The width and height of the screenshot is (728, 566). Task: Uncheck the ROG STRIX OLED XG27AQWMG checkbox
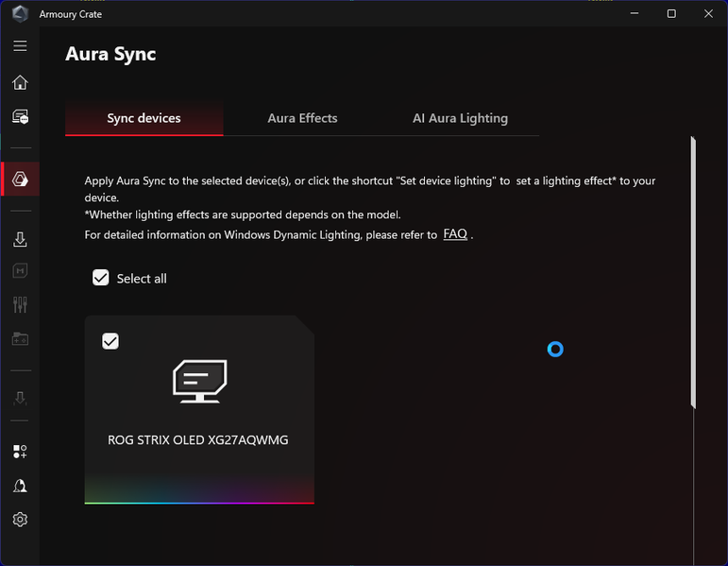[110, 341]
